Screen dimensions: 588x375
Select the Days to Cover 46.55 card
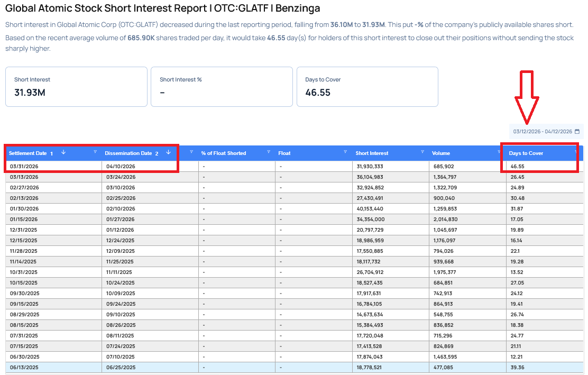[368, 87]
